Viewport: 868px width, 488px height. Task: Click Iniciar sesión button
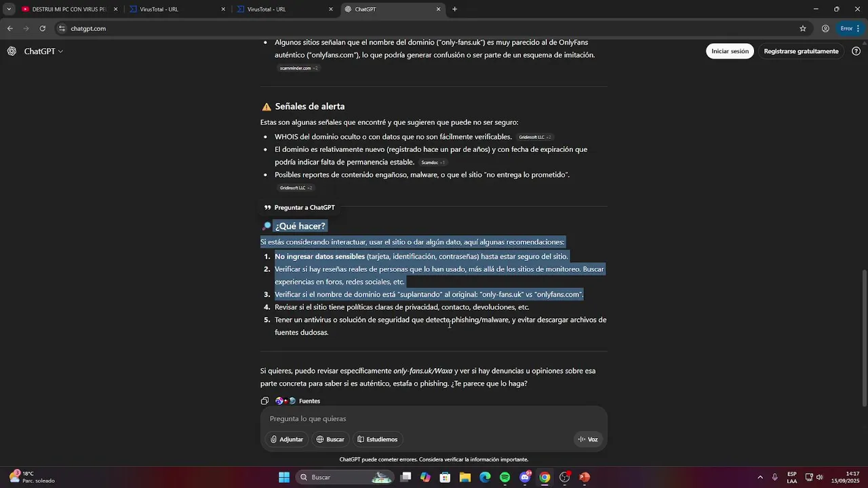tap(730, 52)
